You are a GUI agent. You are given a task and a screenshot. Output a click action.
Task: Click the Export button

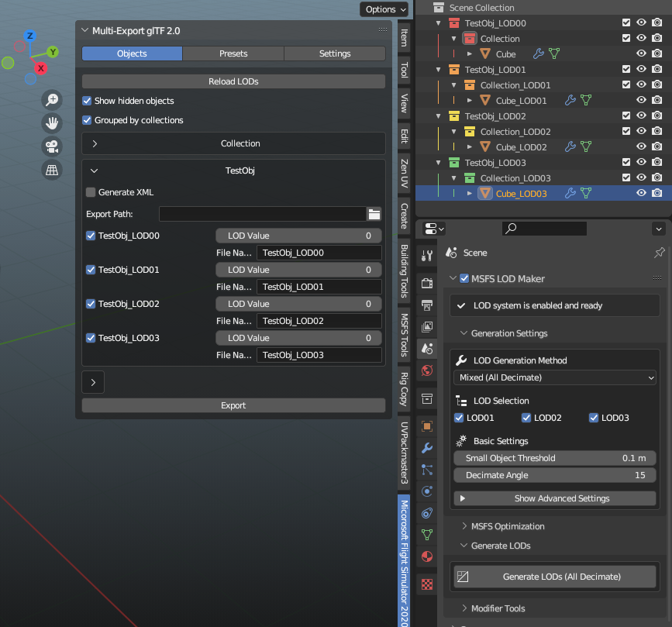[233, 405]
